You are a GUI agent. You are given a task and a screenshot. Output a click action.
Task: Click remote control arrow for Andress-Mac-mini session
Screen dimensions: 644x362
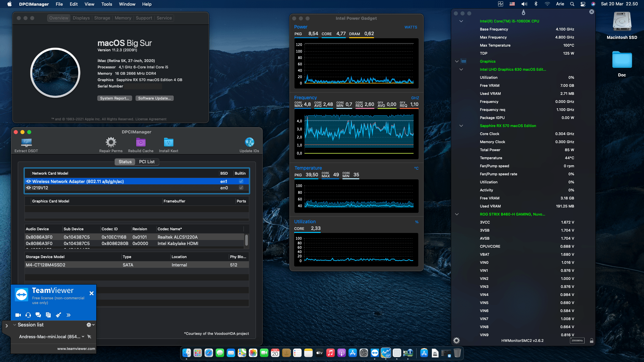pos(89,337)
